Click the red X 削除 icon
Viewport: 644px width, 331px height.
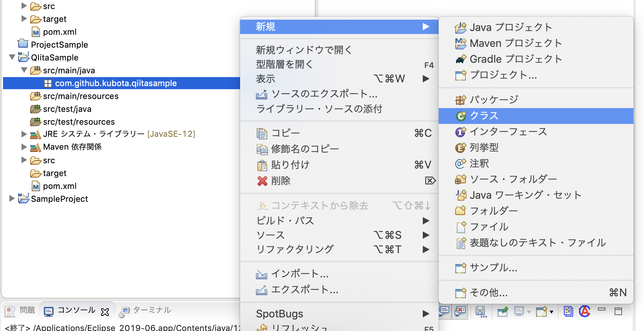[x=262, y=181]
